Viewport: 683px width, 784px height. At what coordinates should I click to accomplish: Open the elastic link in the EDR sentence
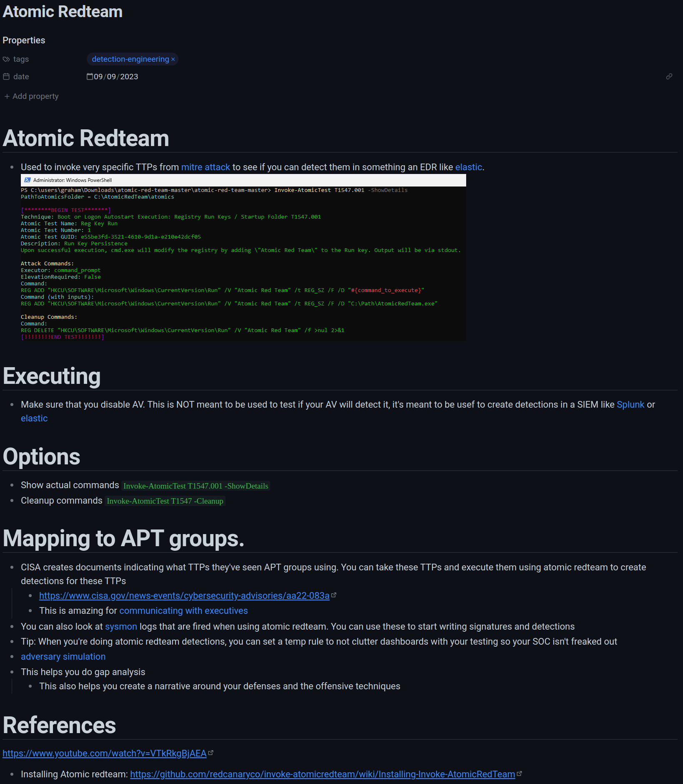pos(468,167)
